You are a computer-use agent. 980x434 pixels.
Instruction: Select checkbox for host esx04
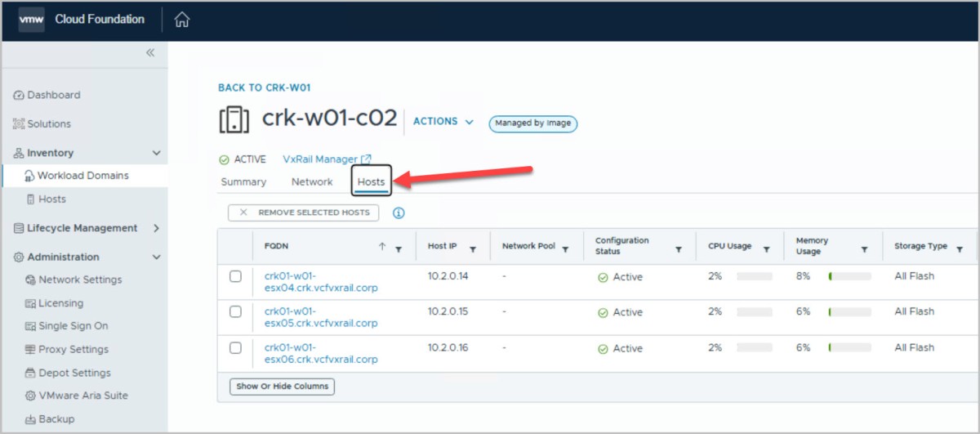235,276
